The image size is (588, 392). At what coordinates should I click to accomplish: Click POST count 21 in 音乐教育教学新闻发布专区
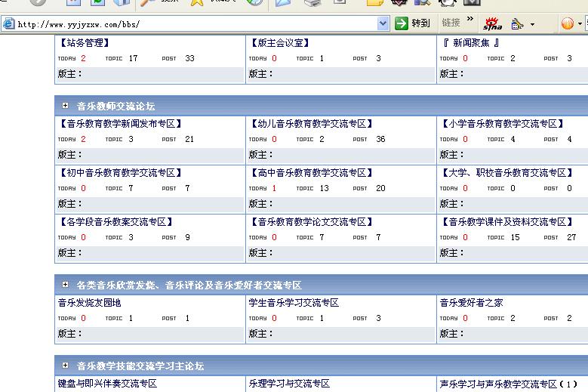[189, 139]
